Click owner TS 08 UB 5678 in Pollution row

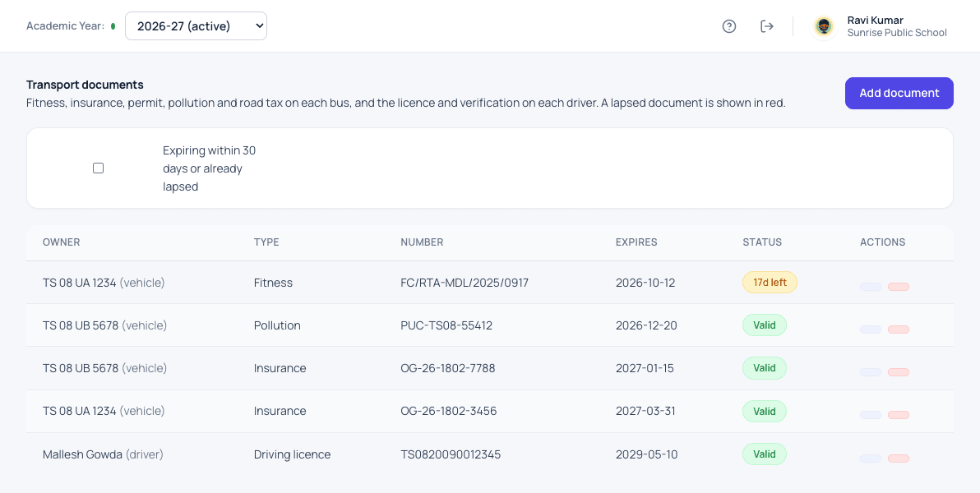click(x=105, y=325)
